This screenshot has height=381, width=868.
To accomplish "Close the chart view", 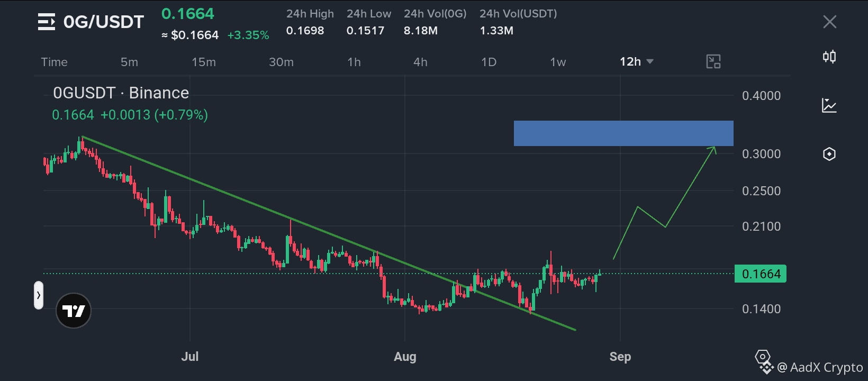I will (829, 22).
